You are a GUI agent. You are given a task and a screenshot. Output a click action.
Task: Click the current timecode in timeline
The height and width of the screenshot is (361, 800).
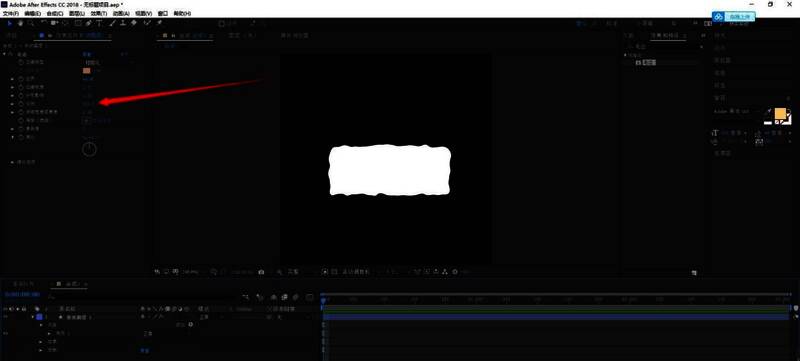22,295
